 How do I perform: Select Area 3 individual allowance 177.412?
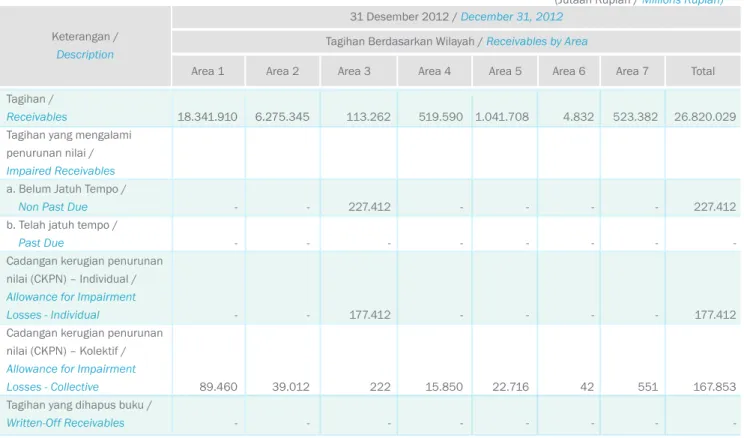pos(370,315)
